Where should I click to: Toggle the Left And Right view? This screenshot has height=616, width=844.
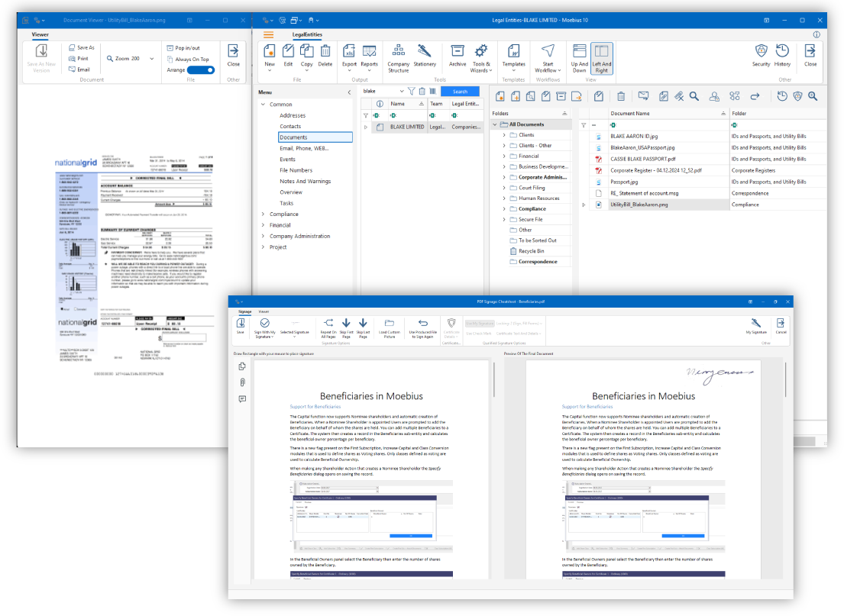coord(601,58)
